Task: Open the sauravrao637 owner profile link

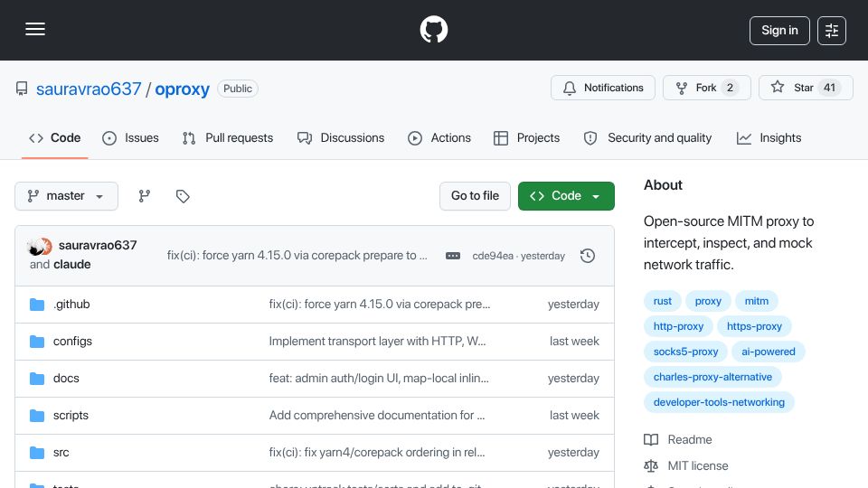Action: tap(89, 89)
